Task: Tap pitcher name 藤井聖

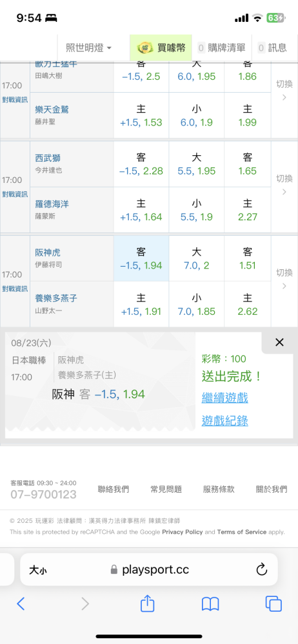Action: click(45, 122)
